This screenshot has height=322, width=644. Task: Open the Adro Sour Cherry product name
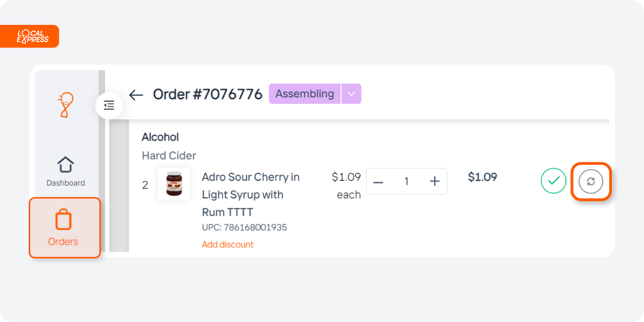coord(251,195)
